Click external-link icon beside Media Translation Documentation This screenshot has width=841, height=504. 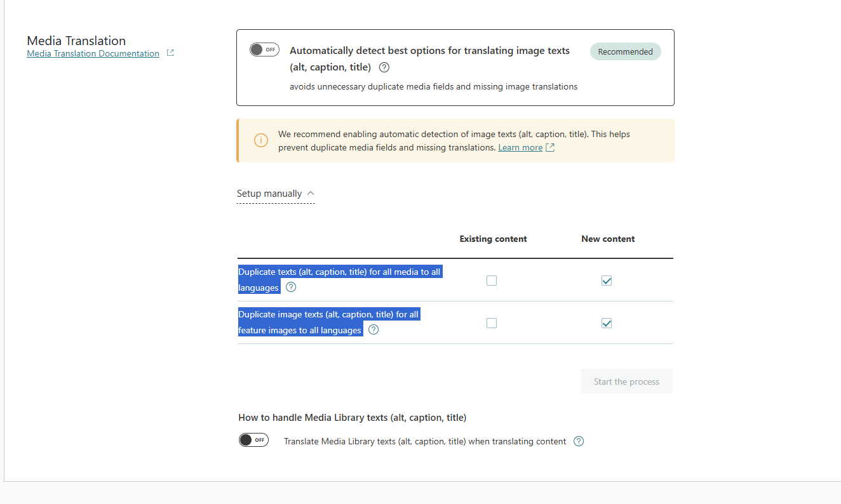170,53
